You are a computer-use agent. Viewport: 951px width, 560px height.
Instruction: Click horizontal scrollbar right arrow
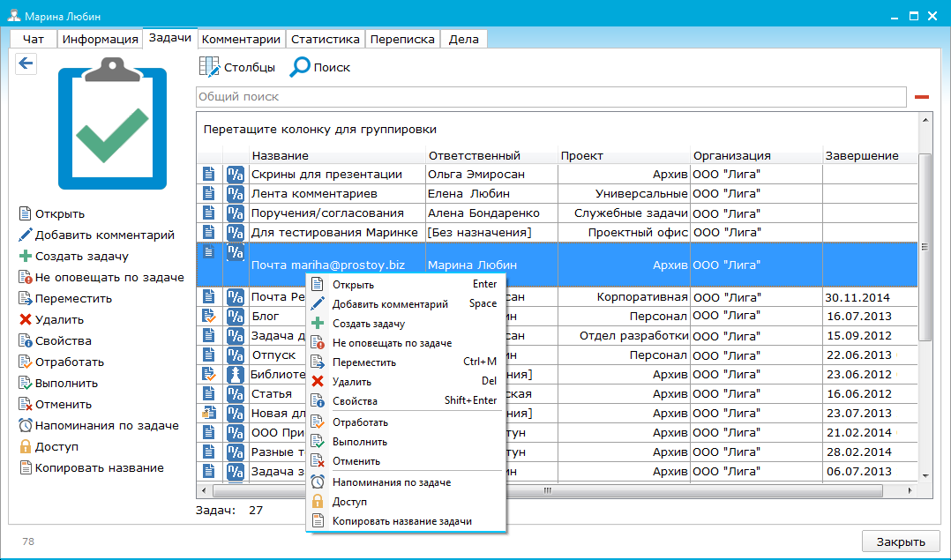coord(910,490)
